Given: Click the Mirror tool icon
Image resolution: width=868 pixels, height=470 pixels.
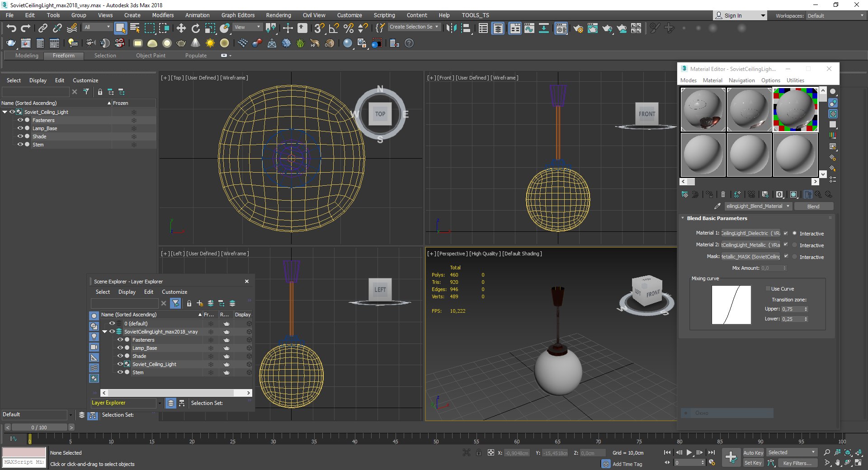Looking at the screenshot, I should click(451, 28).
